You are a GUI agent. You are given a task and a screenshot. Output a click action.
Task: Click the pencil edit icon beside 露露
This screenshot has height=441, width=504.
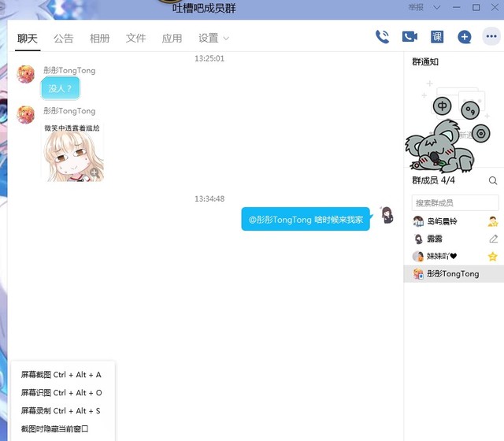click(x=493, y=239)
